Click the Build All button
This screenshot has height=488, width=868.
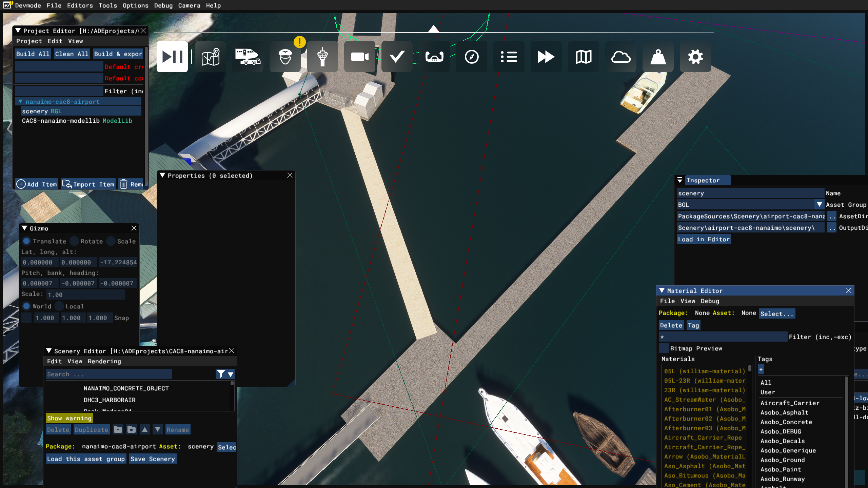(33, 54)
